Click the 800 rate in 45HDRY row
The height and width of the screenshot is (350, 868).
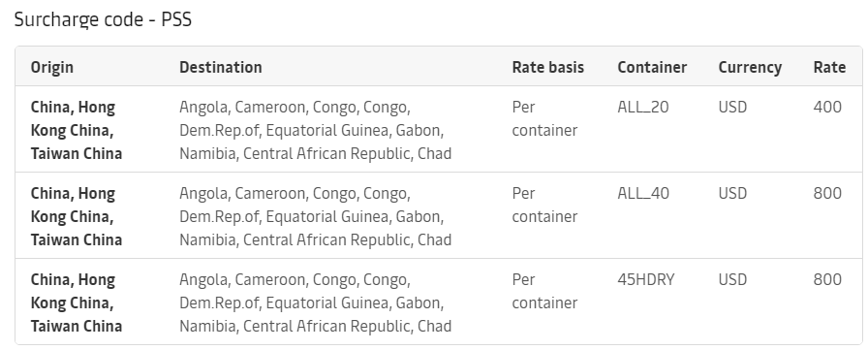point(827,279)
